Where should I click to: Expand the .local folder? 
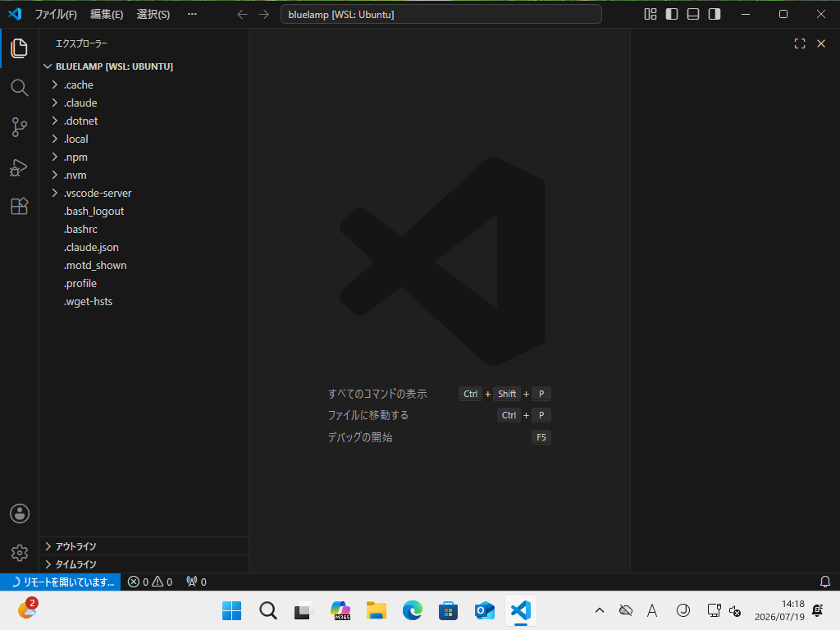pyautogui.click(x=144, y=139)
